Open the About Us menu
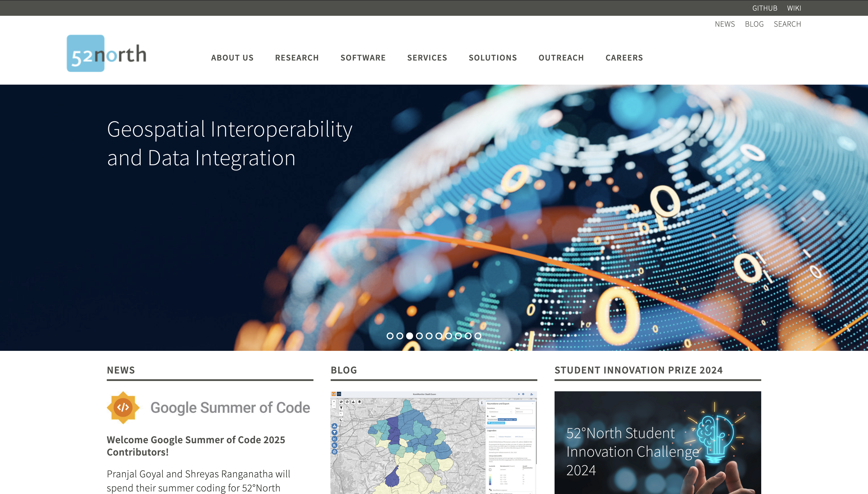 (232, 58)
